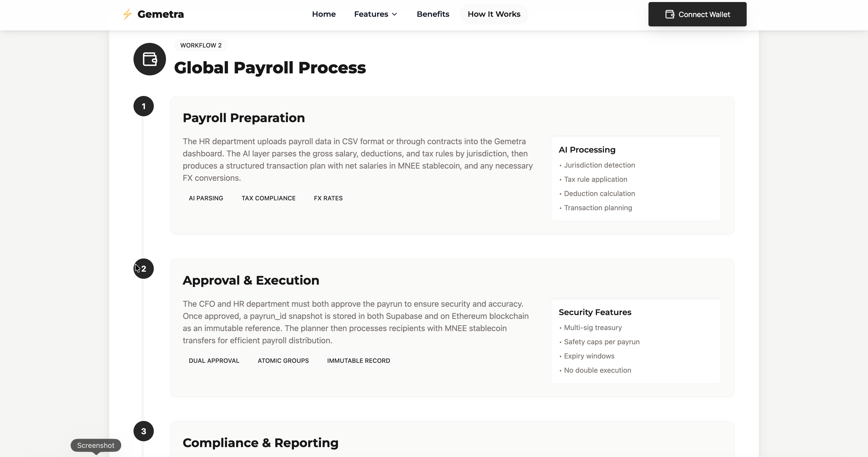868x457 pixels.
Task: Click the TAX COMPLIANCE tag
Action: (x=268, y=198)
